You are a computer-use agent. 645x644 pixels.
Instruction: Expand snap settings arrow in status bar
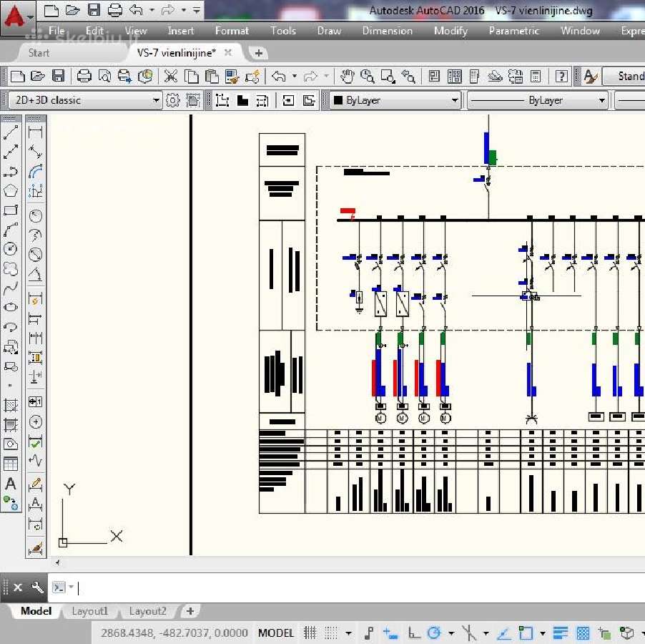pos(349,633)
